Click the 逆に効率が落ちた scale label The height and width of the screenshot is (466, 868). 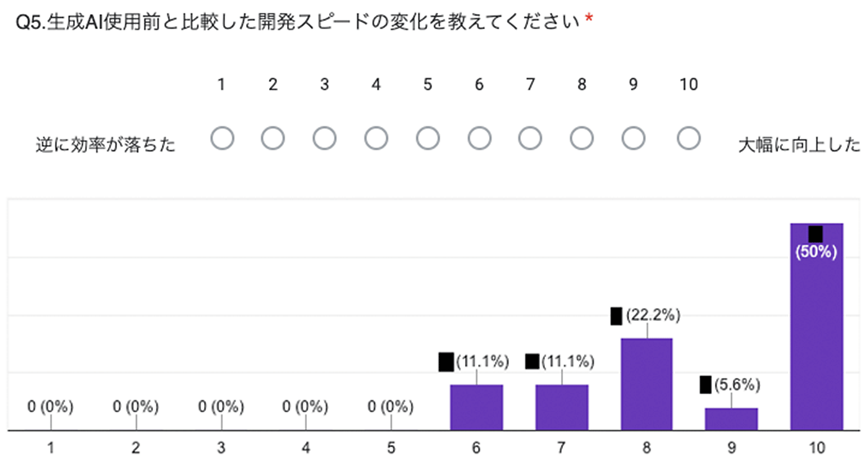[105, 145]
